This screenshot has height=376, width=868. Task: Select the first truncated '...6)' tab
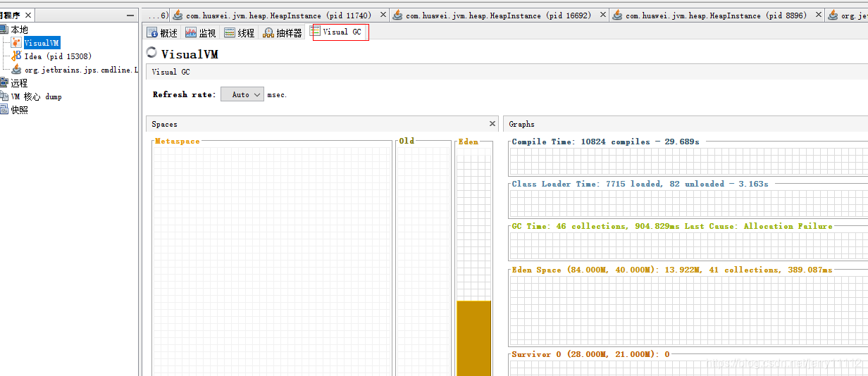[x=156, y=15]
